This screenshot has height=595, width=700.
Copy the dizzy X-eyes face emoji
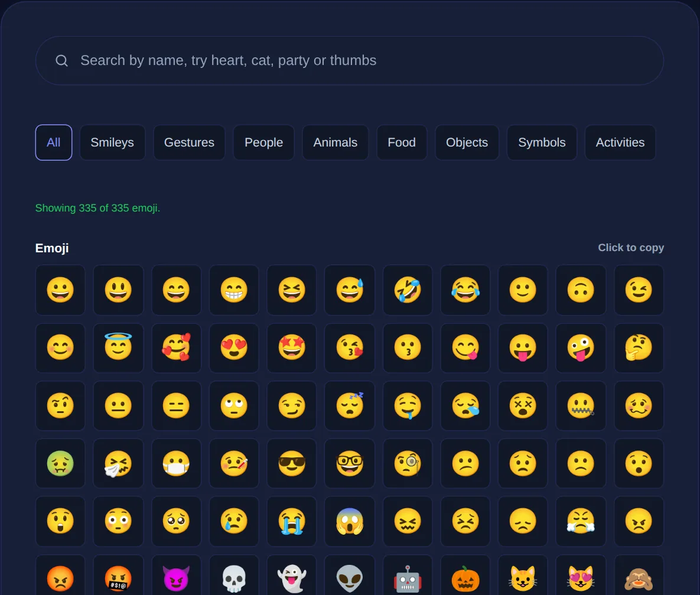click(523, 405)
